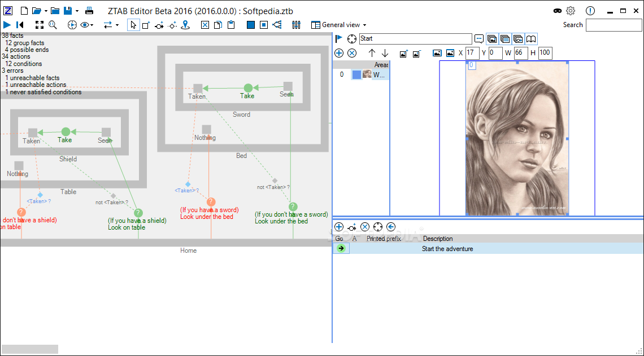Create a new file with blank page icon

pyautogui.click(x=24, y=11)
